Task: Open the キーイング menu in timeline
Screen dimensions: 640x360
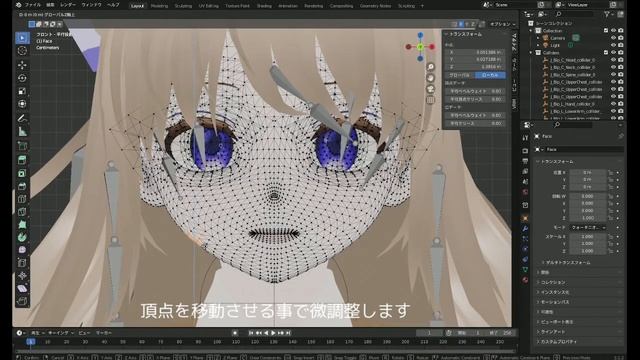Action: tap(61, 333)
